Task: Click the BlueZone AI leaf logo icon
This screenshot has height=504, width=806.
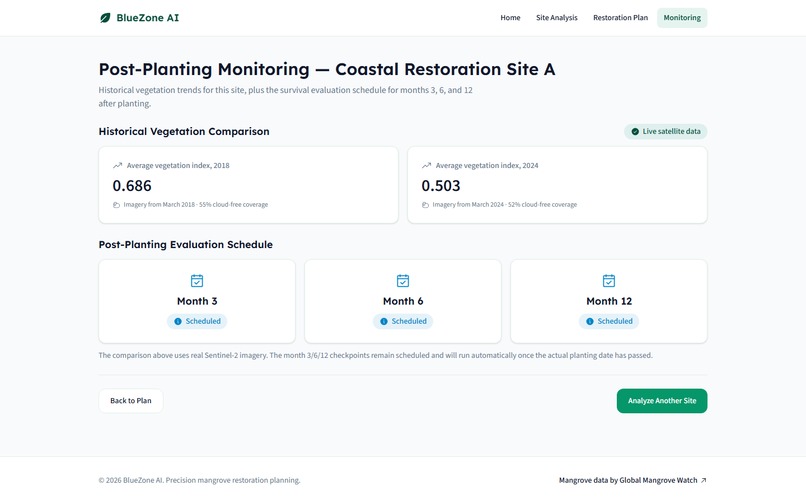Action: click(x=105, y=18)
